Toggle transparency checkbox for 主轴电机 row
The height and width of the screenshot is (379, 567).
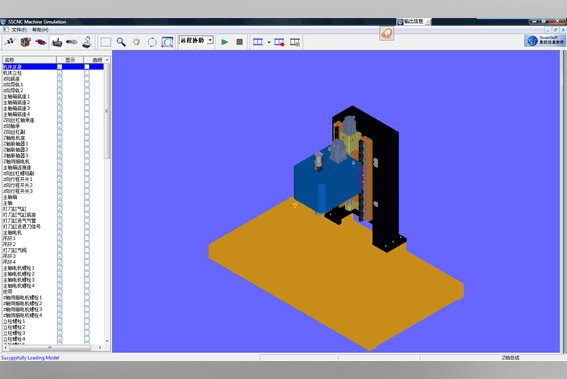pyautogui.click(x=87, y=233)
